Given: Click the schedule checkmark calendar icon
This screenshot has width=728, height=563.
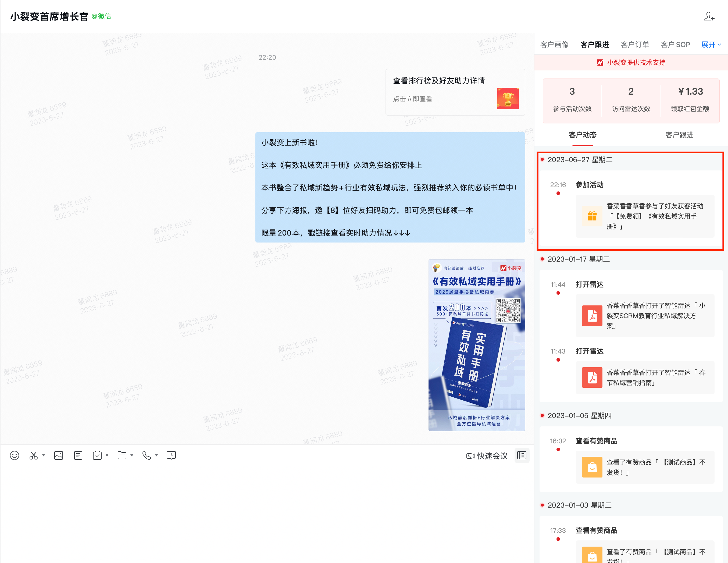Looking at the screenshot, I should pos(97,455).
